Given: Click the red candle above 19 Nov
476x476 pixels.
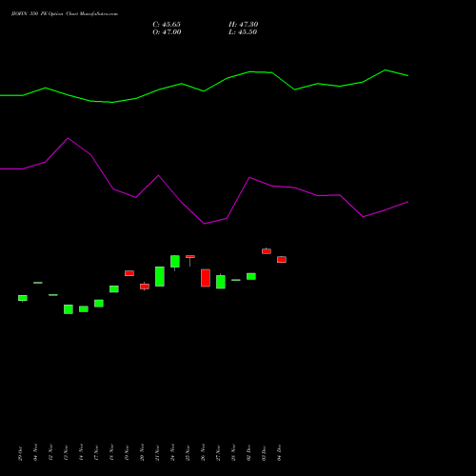Looking at the screenshot, I should click(x=129, y=273).
